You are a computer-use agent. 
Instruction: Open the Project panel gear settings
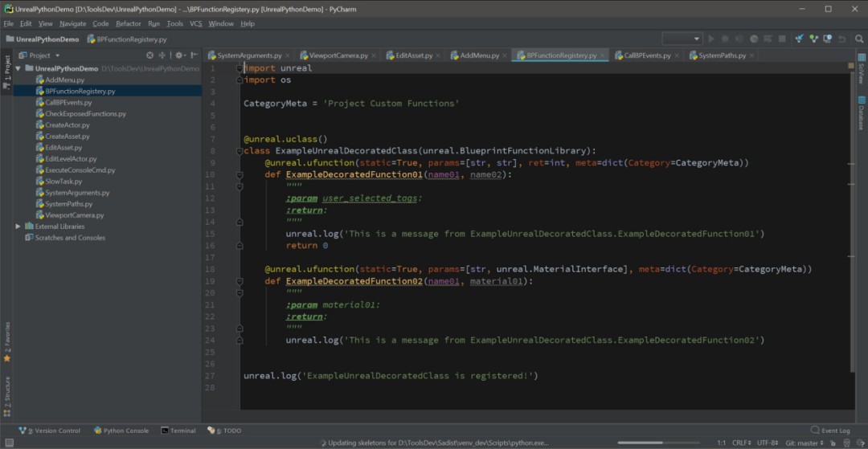click(x=179, y=55)
